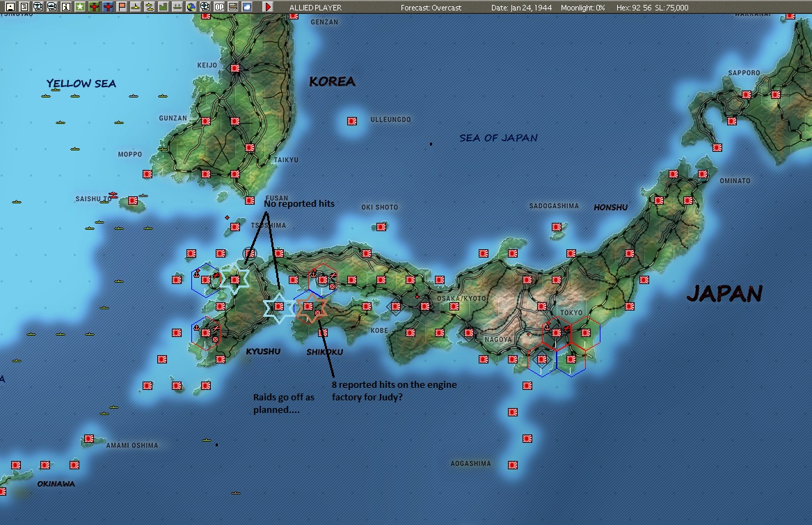
Task: Click the Japanese base at Genzan
Action: pos(294,15)
